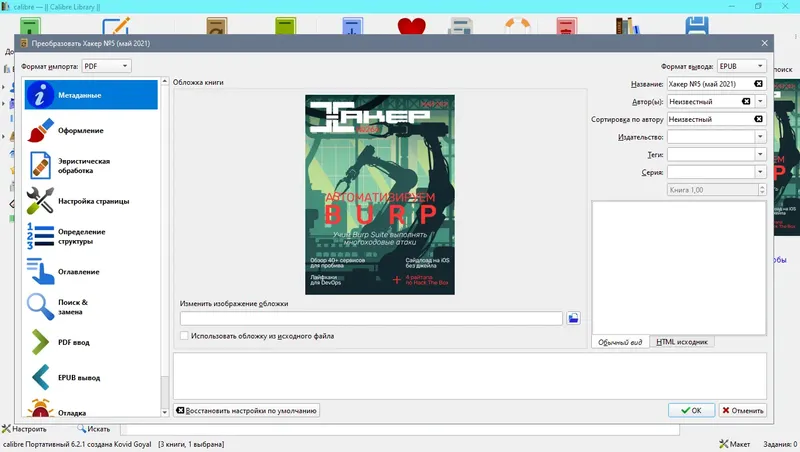Click the Макет layout button
This screenshot has height=452, width=800.
(735, 444)
